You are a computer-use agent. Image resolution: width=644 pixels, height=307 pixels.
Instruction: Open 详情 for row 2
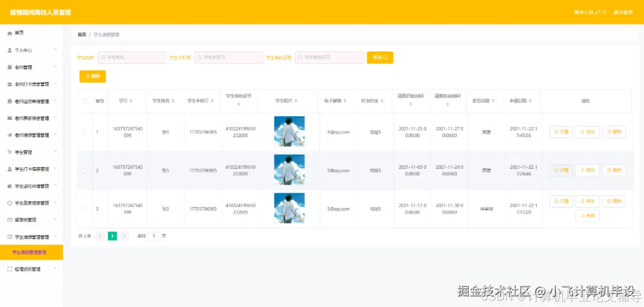pyautogui.click(x=561, y=170)
